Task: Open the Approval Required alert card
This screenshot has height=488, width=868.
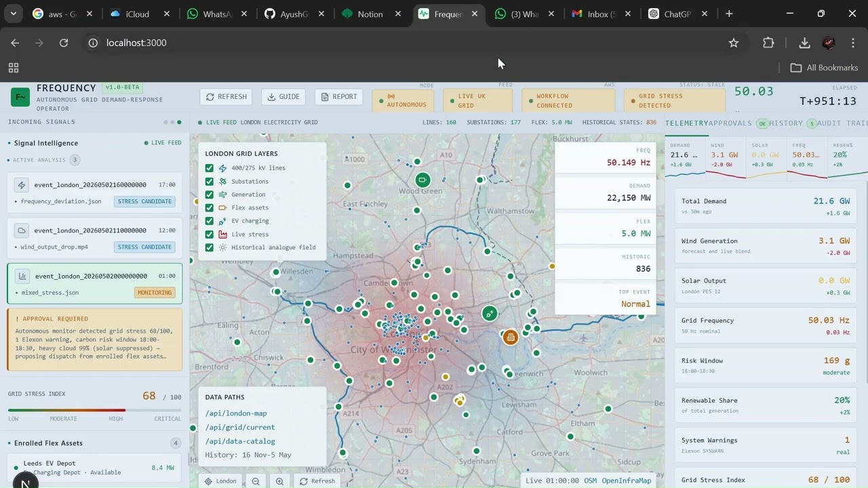Action: 95,340
